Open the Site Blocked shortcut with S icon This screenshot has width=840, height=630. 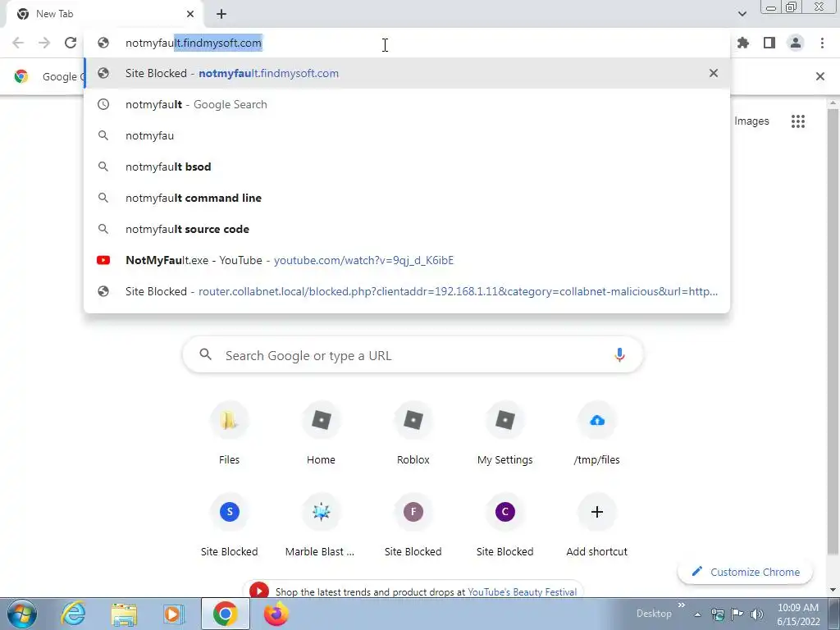point(230,526)
